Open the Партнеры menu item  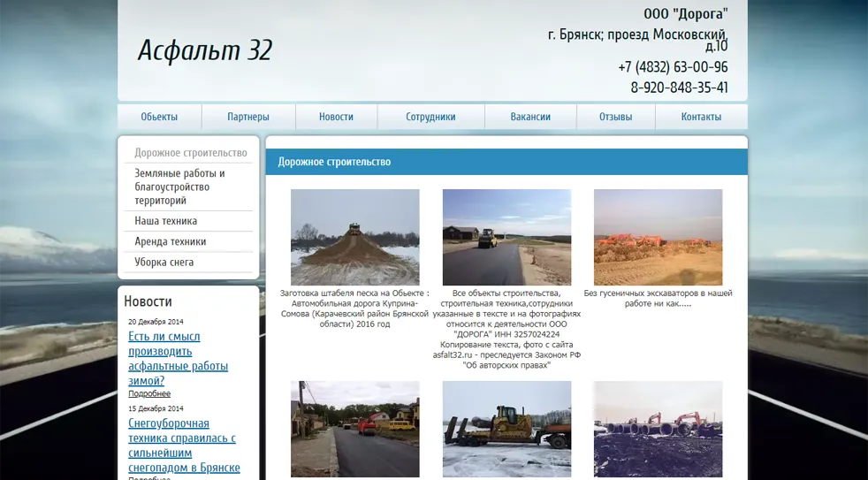(248, 117)
